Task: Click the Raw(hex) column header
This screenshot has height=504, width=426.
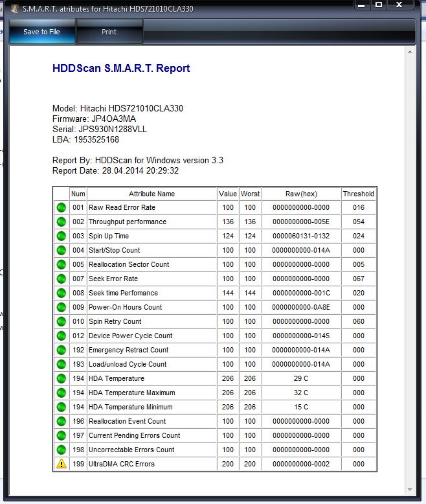Action: [x=301, y=194]
